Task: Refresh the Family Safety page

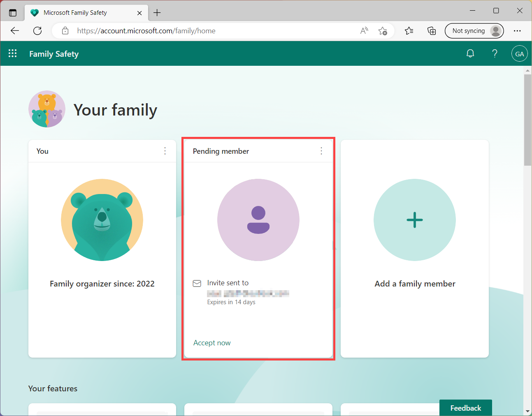Action: (37, 31)
